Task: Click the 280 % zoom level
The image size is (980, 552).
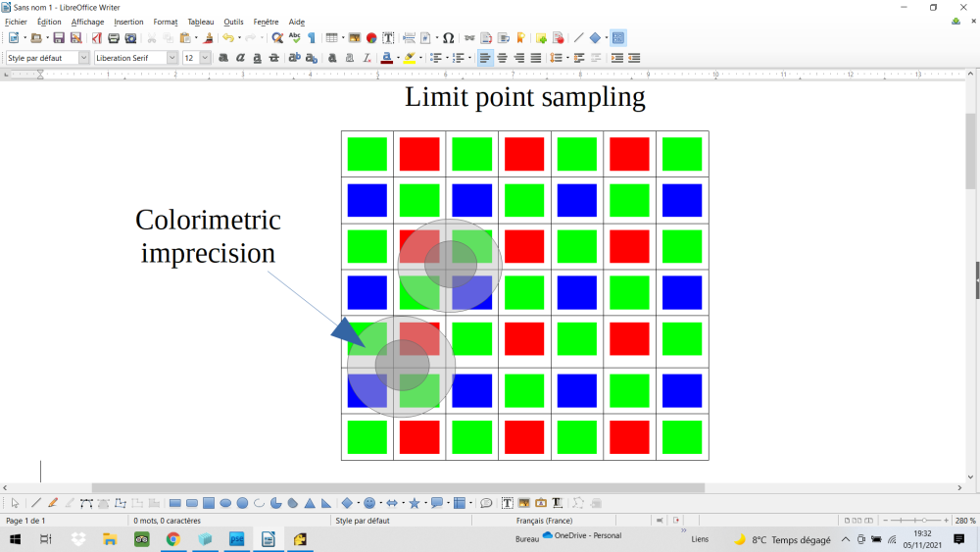Action: (965, 521)
